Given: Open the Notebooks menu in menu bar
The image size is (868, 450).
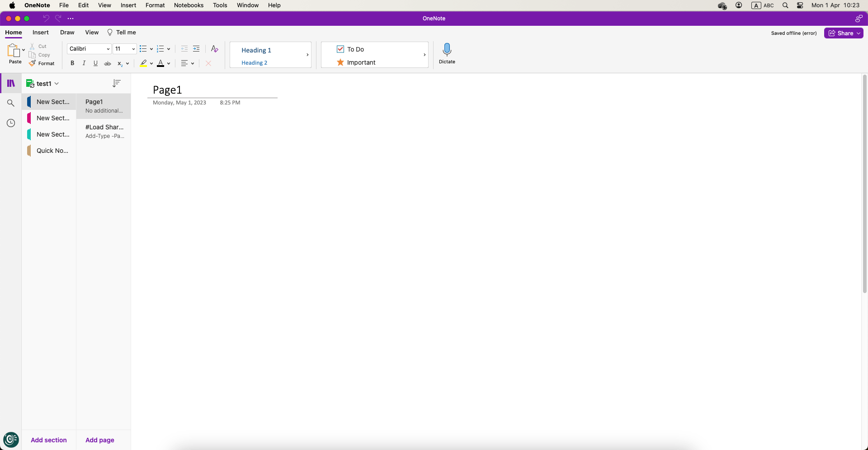Looking at the screenshot, I should pos(189,5).
